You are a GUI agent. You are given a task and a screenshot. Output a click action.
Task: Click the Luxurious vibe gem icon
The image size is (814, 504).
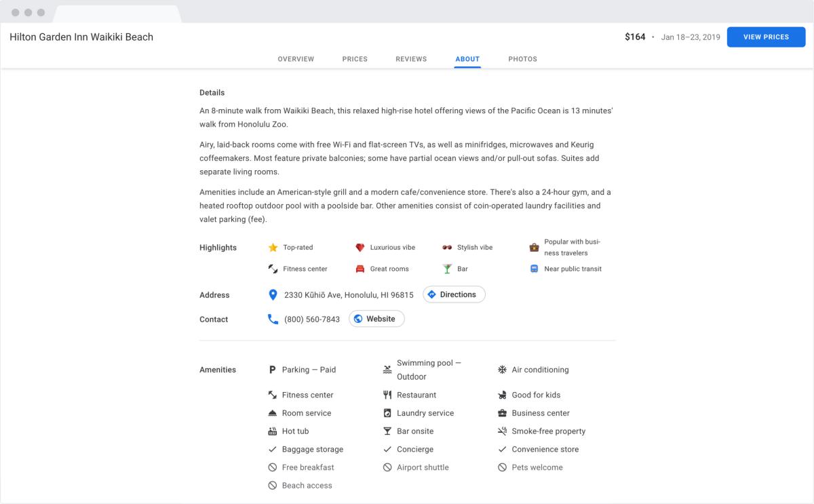(360, 248)
